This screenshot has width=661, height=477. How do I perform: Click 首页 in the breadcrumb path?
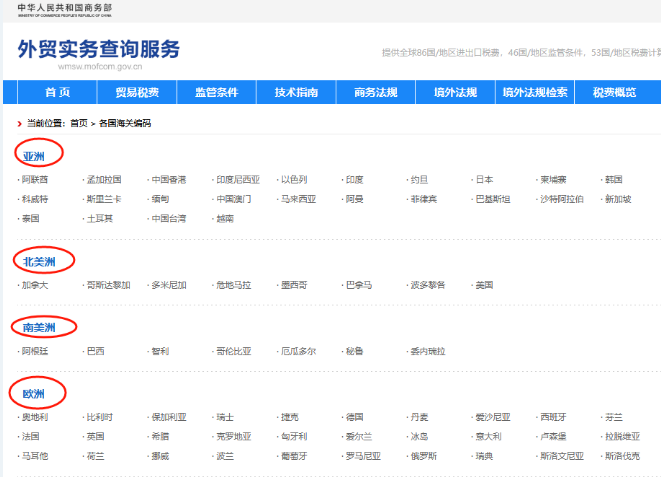(x=78, y=123)
